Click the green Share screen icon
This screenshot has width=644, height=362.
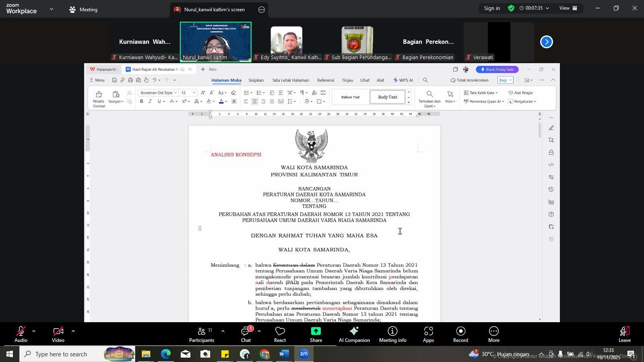tap(316, 334)
